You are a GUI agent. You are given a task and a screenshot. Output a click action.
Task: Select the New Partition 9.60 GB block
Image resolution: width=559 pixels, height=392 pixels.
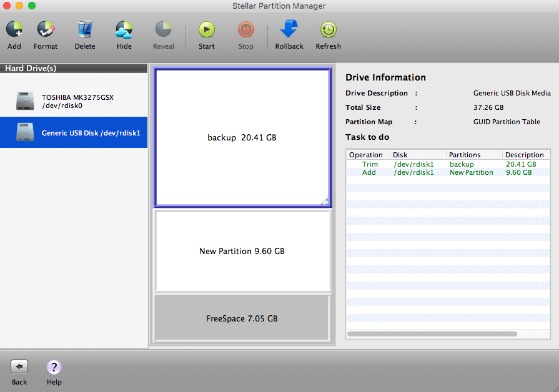(242, 251)
